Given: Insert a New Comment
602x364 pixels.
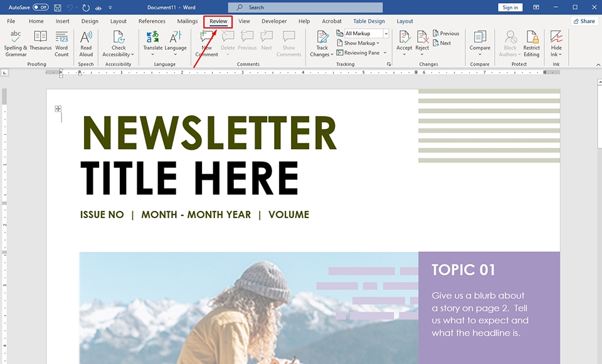Looking at the screenshot, I should (x=206, y=44).
